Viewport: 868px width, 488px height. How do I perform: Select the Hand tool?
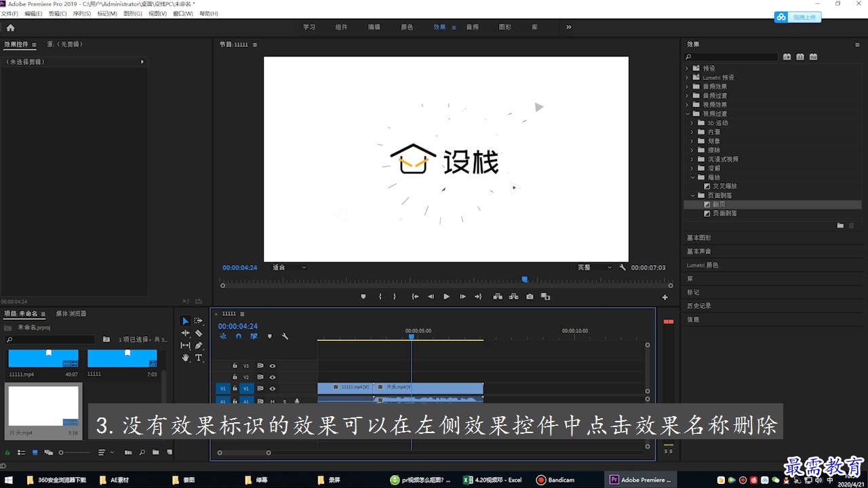point(185,357)
